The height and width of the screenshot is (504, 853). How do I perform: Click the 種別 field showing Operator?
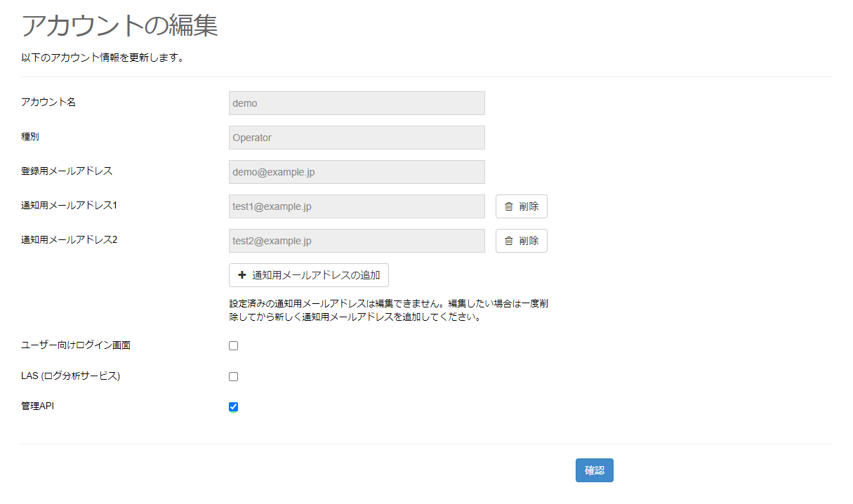(x=357, y=137)
